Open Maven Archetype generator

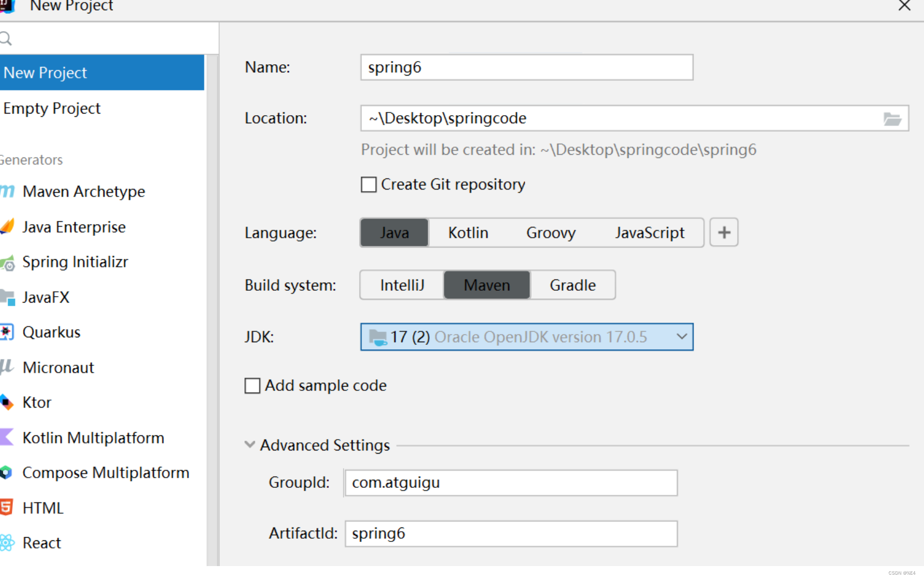(x=102, y=191)
